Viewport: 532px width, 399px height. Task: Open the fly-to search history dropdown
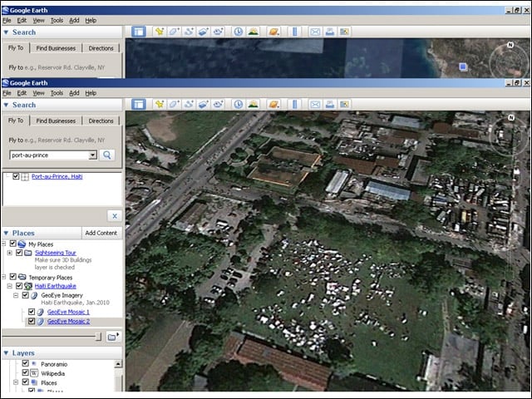[92, 155]
